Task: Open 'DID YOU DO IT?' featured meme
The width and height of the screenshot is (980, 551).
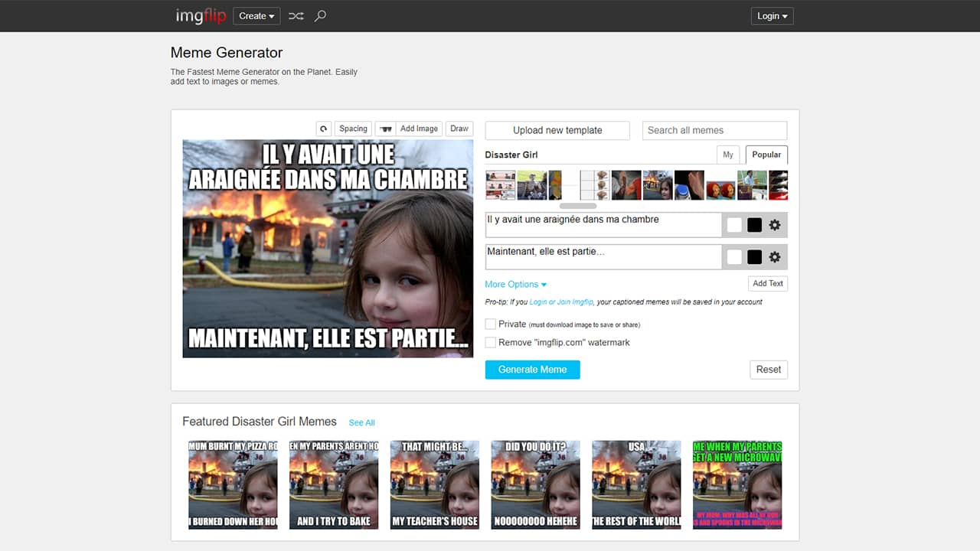Action: 536,484
